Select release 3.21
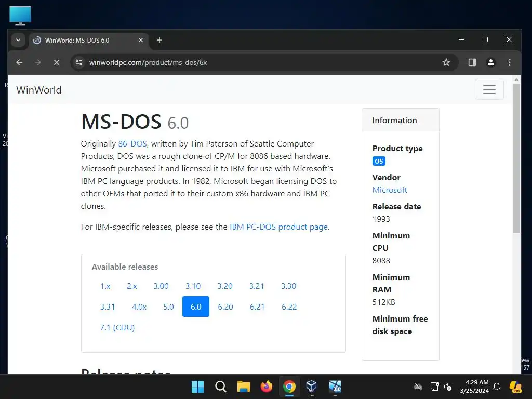This screenshot has height=399, width=532. coord(257,286)
